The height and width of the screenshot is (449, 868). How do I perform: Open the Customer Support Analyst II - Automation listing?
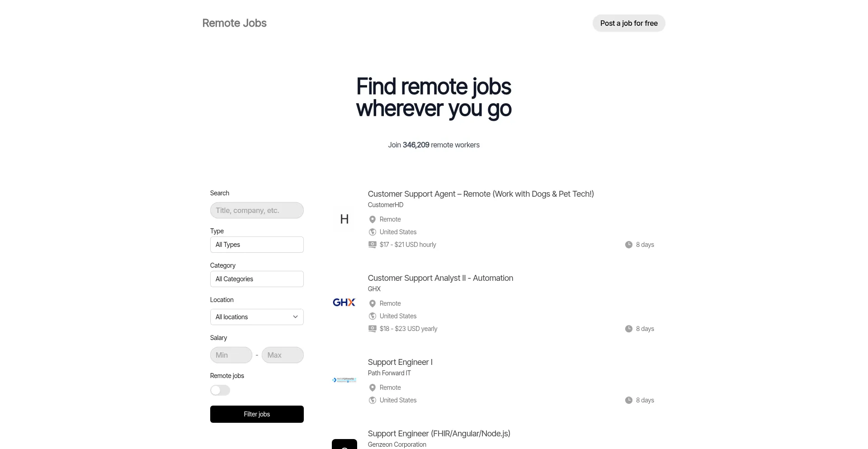pos(440,278)
